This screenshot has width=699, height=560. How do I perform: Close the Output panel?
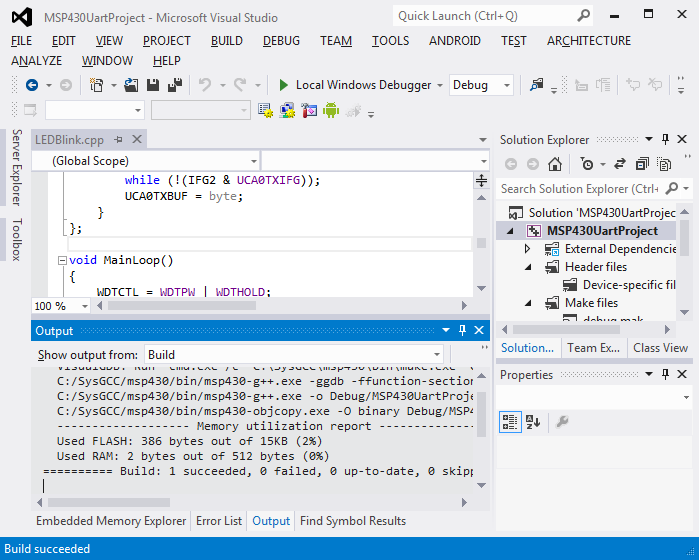click(479, 330)
